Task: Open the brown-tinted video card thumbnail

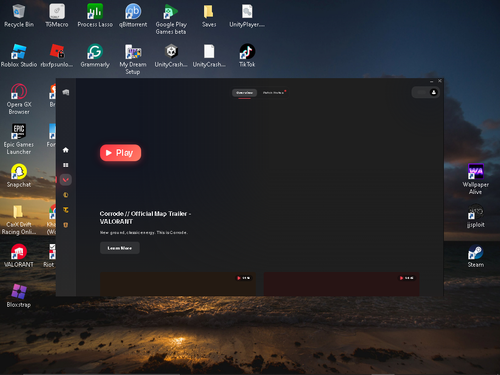Action: coord(178,284)
